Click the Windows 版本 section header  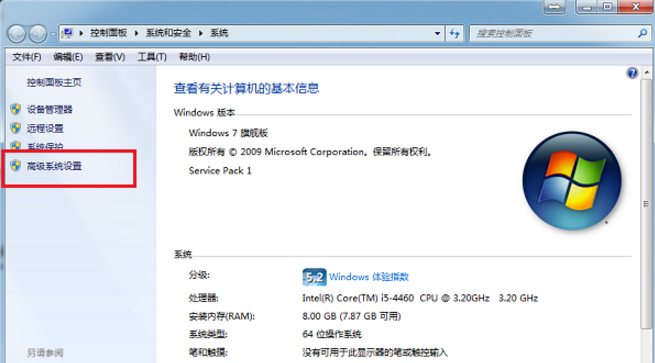pos(204,112)
